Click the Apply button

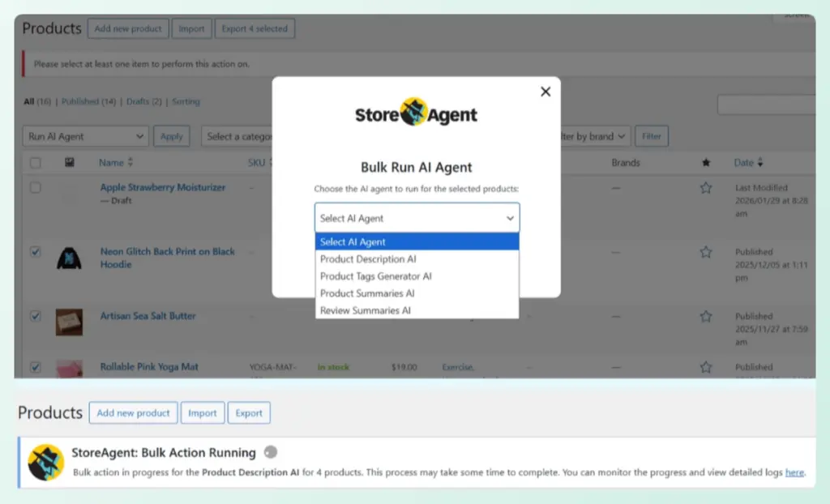[x=171, y=135]
